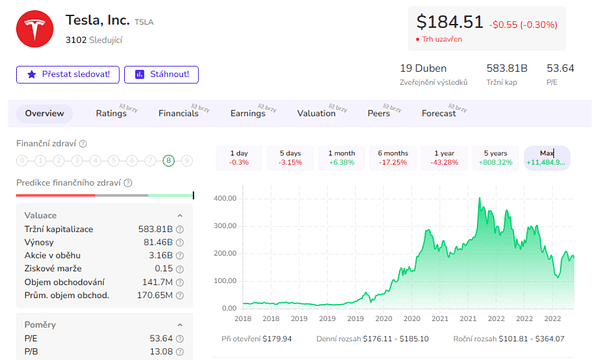The height and width of the screenshot is (360, 600).
Task: Click the 2021 peak on price chart
Action: [x=479, y=199]
